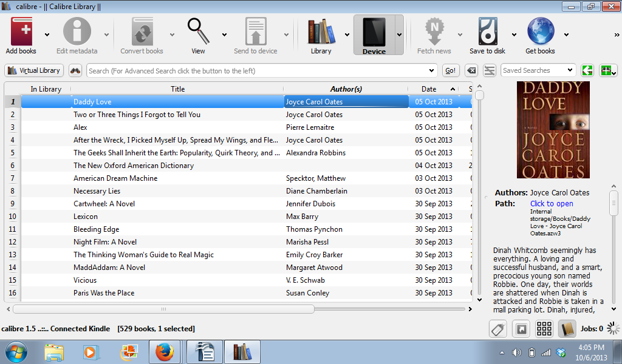The image size is (622, 364).
Task: Copy current search to saved searches
Action: [587, 70]
